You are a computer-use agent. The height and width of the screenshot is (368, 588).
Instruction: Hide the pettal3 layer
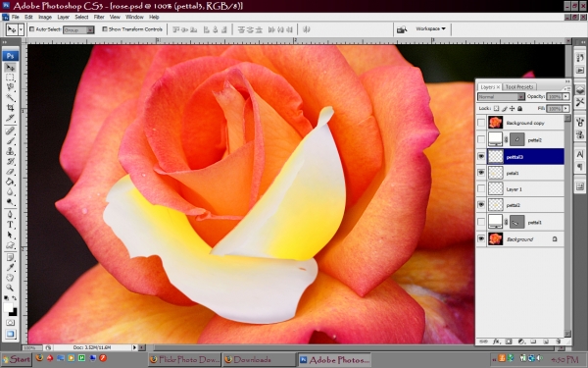(x=481, y=157)
